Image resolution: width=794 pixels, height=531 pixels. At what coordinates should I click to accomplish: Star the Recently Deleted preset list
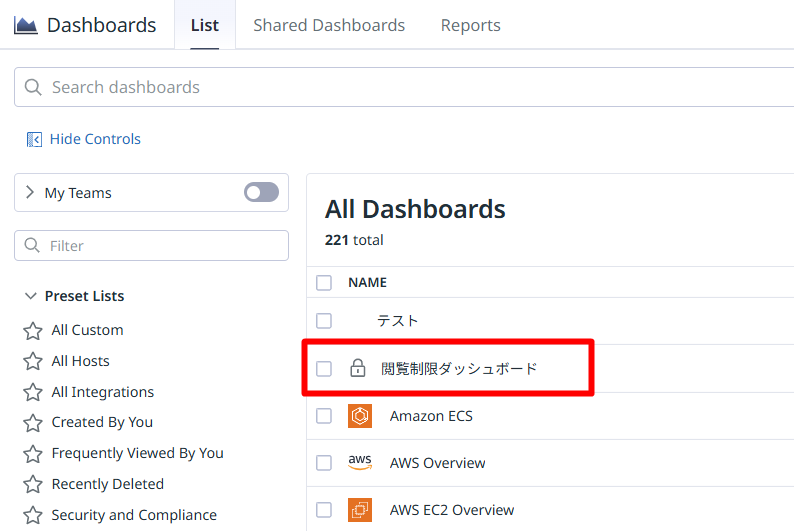pyautogui.click(x=33, y=484)
